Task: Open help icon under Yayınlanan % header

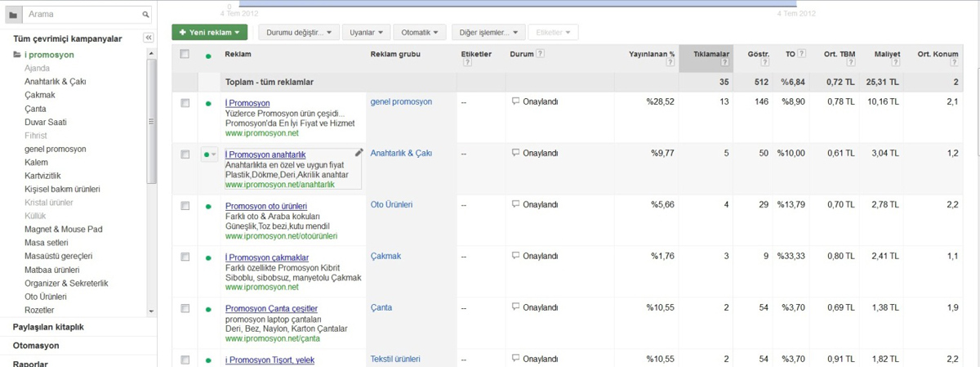Action: pyautogui.click(x=670, y=62)
